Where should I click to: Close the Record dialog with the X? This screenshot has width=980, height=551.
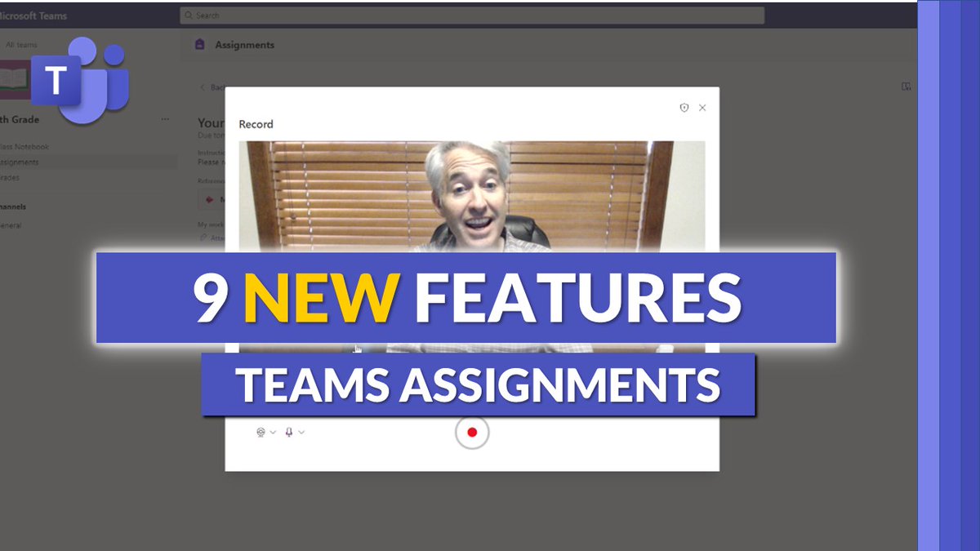702,108
